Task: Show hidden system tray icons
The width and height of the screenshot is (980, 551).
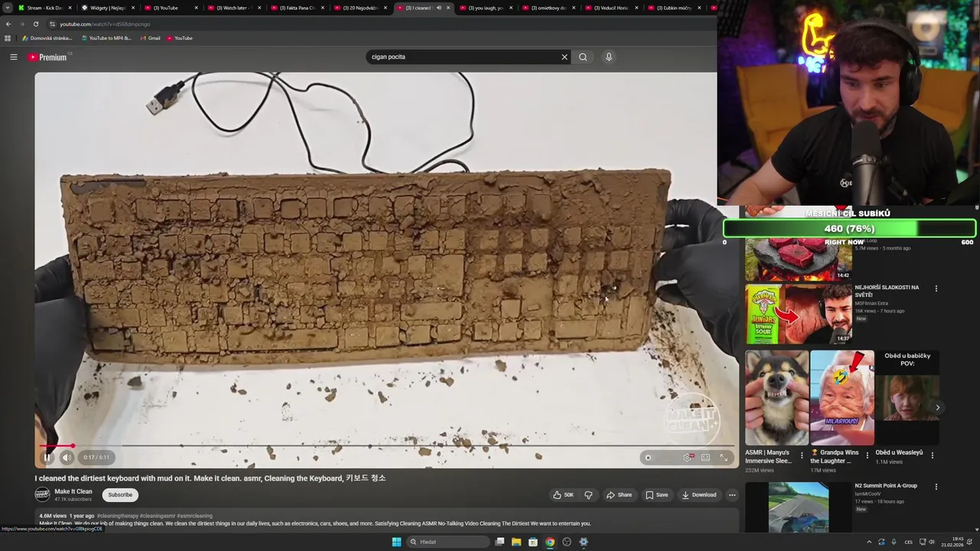Action: click(x=868, y=542)
